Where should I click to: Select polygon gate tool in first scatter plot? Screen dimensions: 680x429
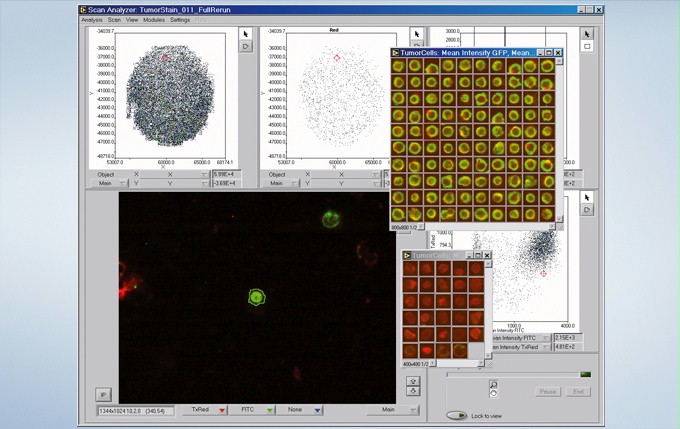click(x=246, y=46)
